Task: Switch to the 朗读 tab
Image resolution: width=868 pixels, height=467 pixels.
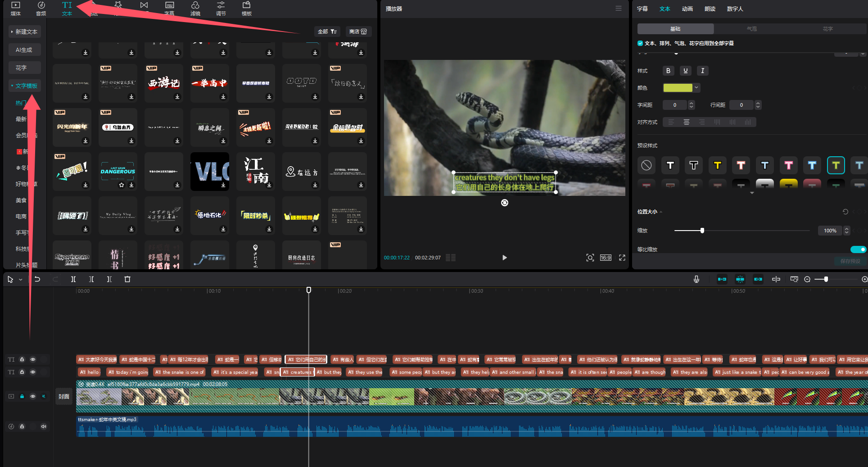Action: [710, 9]
